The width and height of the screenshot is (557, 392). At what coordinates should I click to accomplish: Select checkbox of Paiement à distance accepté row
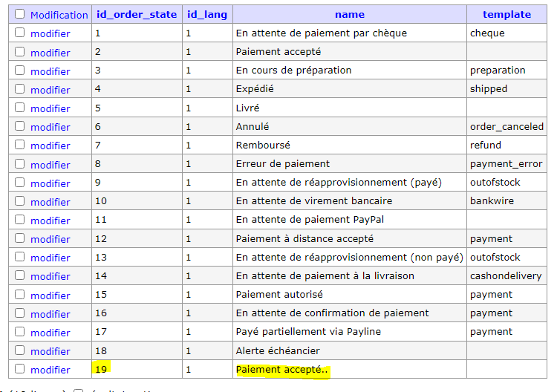pyautogui.click(x=19, y=238)
